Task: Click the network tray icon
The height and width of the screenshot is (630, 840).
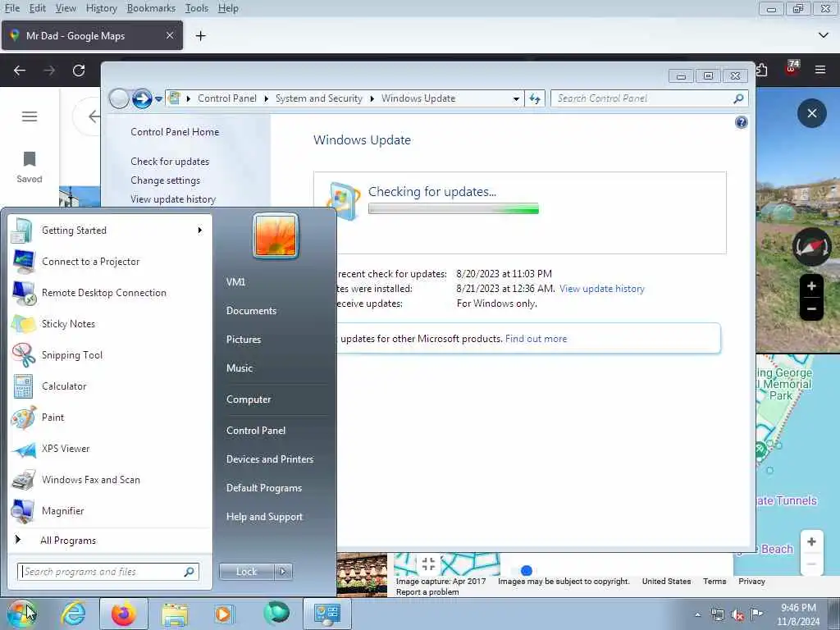Action: point(717,615)
